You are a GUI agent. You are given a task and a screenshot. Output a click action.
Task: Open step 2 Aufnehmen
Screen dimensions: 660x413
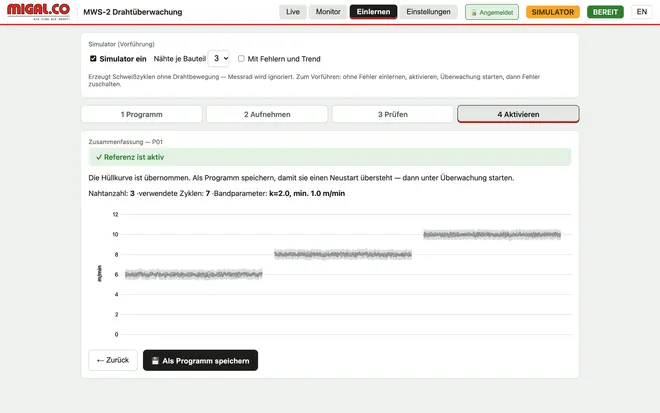[x=267, y=114]
